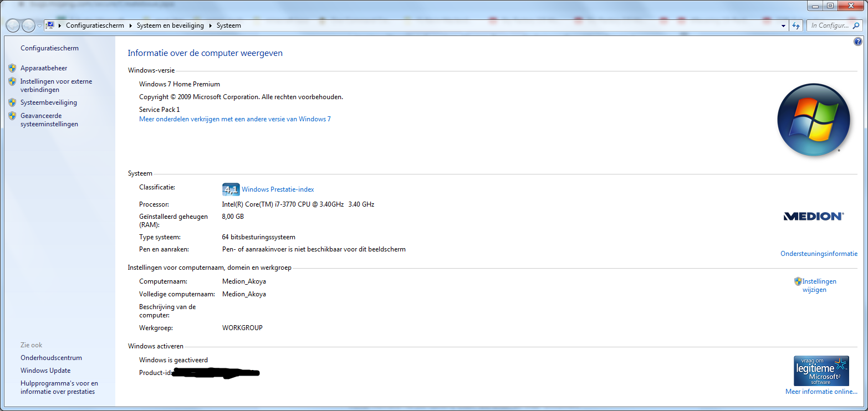
Task: Focus the 'In Configur...' search field
Action: (x=834, y=25)
